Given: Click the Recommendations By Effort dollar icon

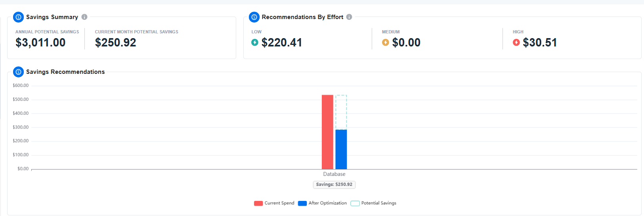Looking at the screenshot, I should click(254, 17).
